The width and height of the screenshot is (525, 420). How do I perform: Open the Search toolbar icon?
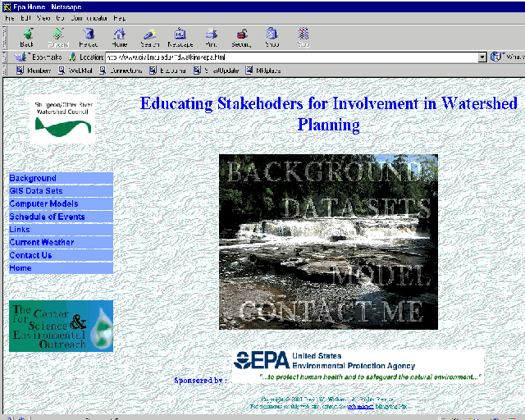pos(149,37)
